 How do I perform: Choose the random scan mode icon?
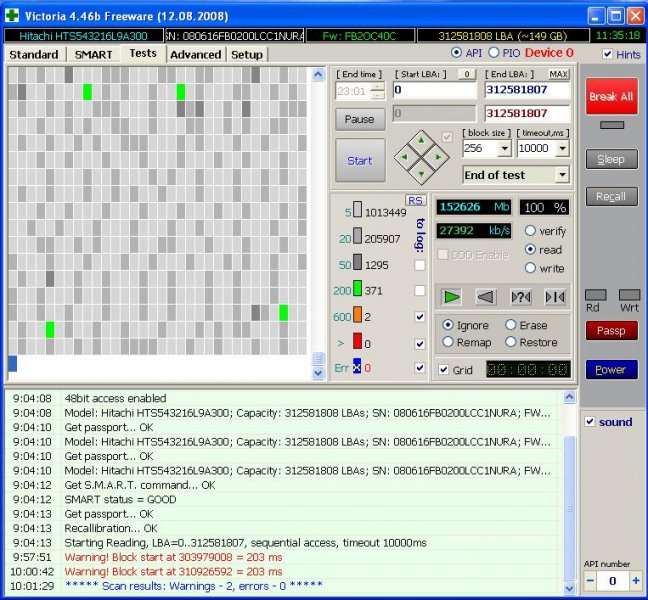520,296
